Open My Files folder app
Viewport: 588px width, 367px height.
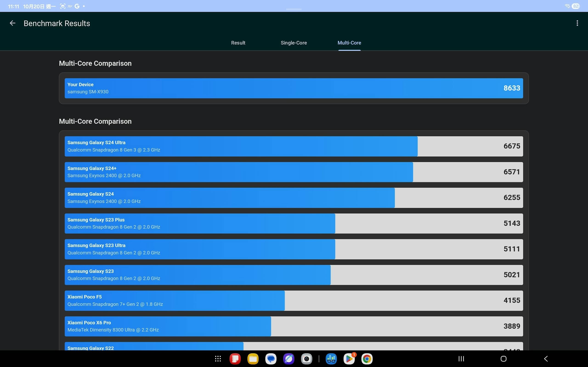point(253,359)
